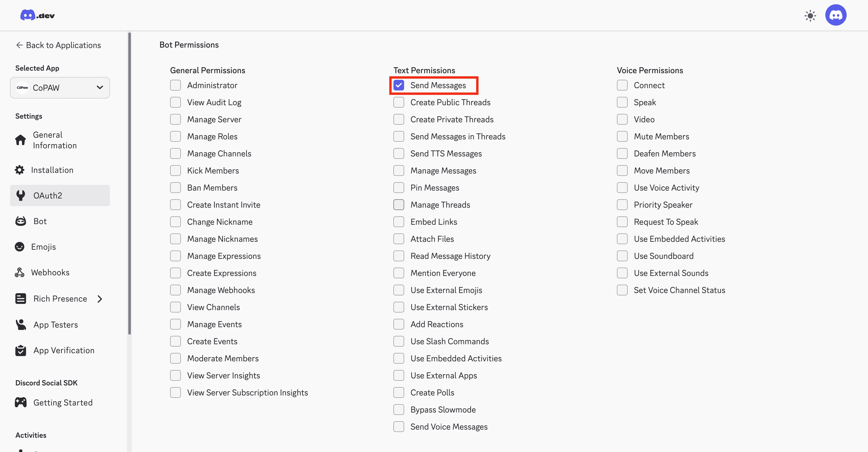Click the Bot robot icon
The image size is (868, 452).
point(20,221)
